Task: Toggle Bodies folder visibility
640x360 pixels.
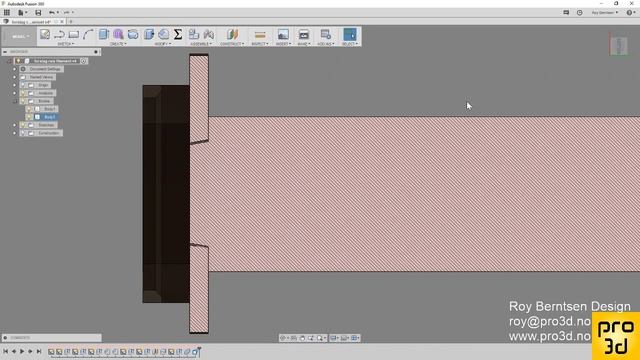Action: (23, 101)
